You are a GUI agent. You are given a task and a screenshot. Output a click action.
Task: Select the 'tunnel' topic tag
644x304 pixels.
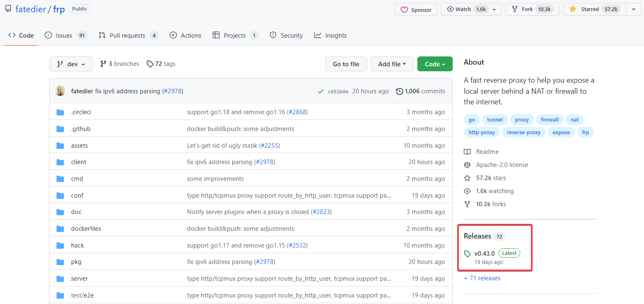[x=495, y=120]
